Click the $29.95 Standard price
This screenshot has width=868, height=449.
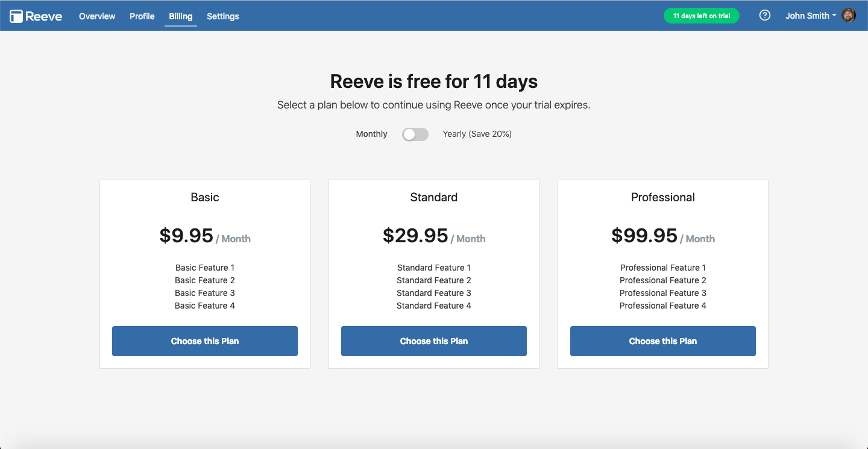pos(415,236)
